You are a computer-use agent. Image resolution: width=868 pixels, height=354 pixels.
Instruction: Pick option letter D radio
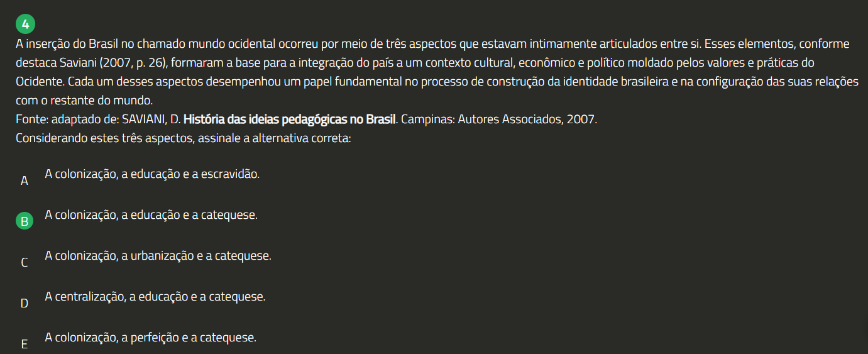(25, 303)
